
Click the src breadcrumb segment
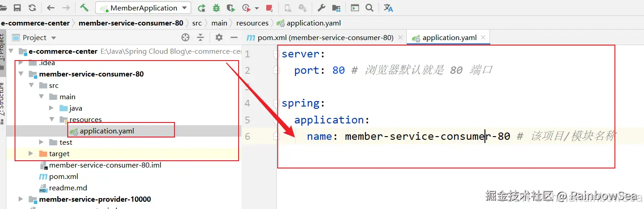[197, 23]
